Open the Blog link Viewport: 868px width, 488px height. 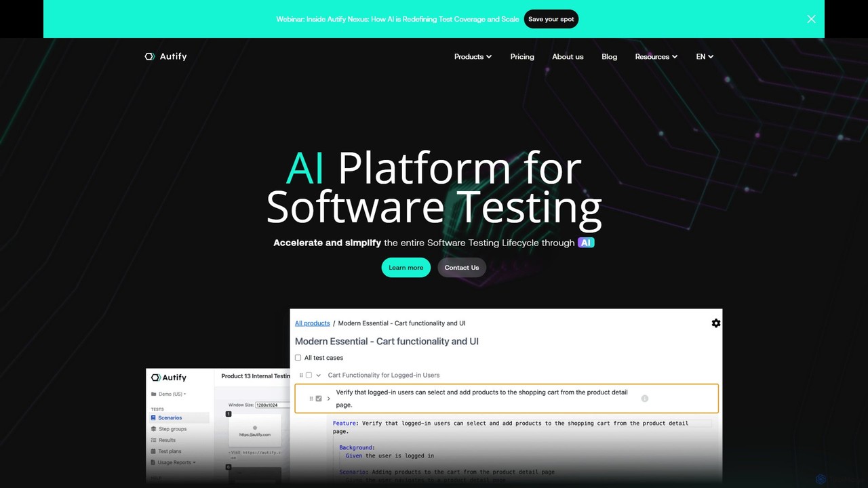(x=609, y=57)
